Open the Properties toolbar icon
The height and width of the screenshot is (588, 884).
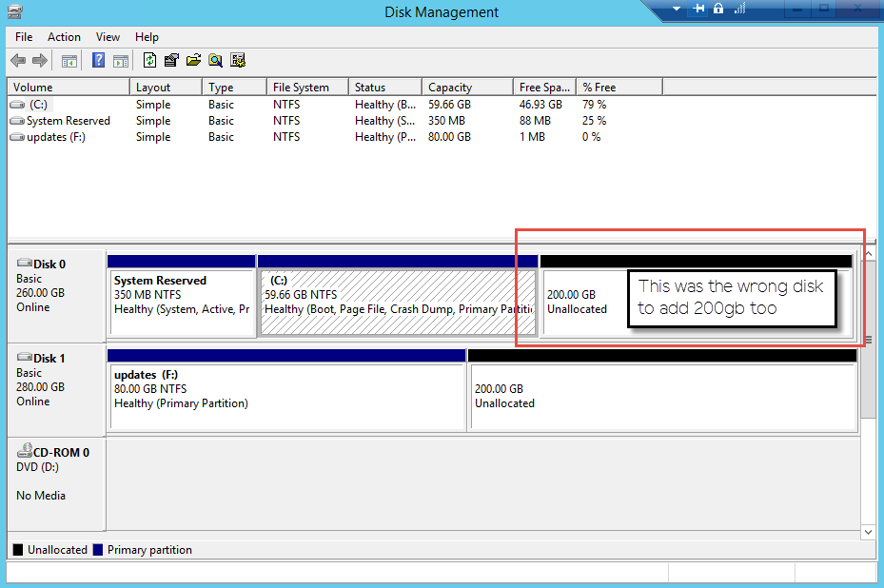[x=171, y=60]
